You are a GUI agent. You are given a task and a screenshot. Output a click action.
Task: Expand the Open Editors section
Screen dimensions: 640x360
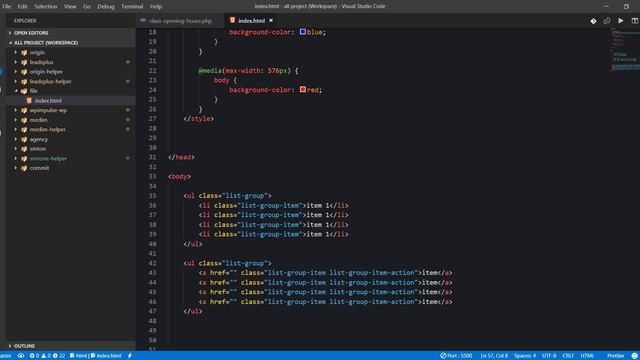coord(31,33)
